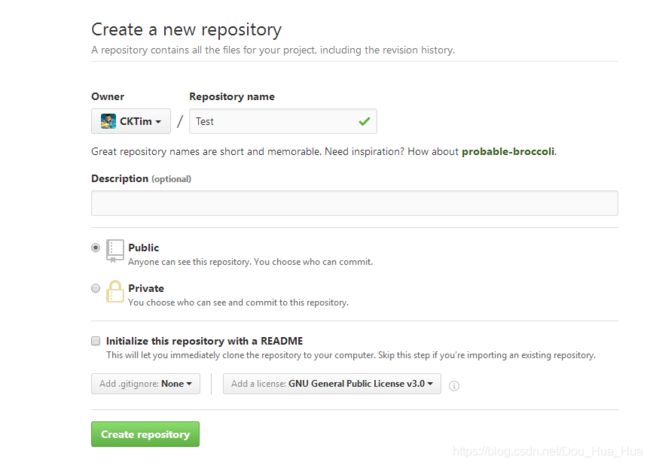Click the Initialize this repository README label

[x=204, y=341]
